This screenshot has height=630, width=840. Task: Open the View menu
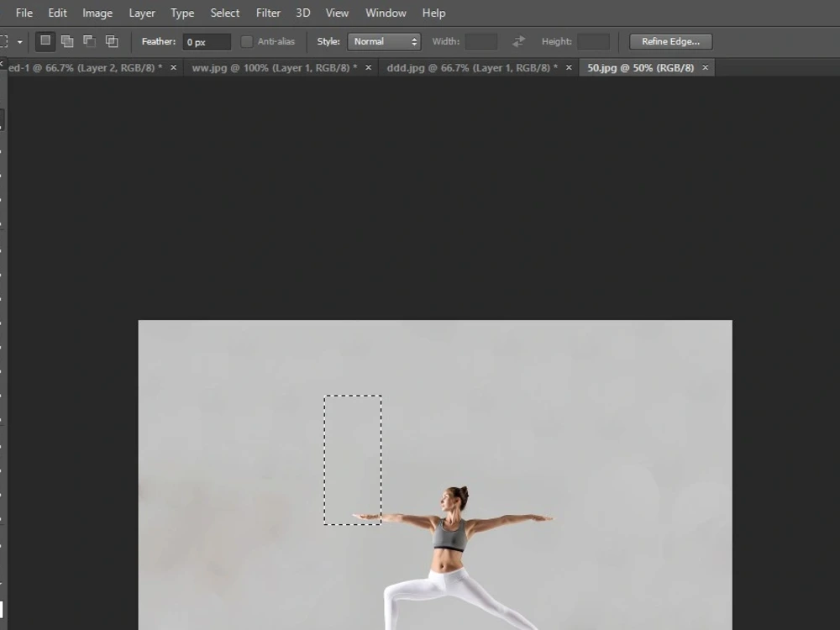[337, 13]
